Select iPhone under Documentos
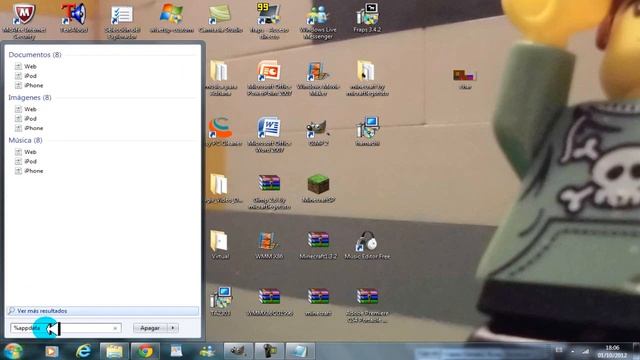 point(29,85)
